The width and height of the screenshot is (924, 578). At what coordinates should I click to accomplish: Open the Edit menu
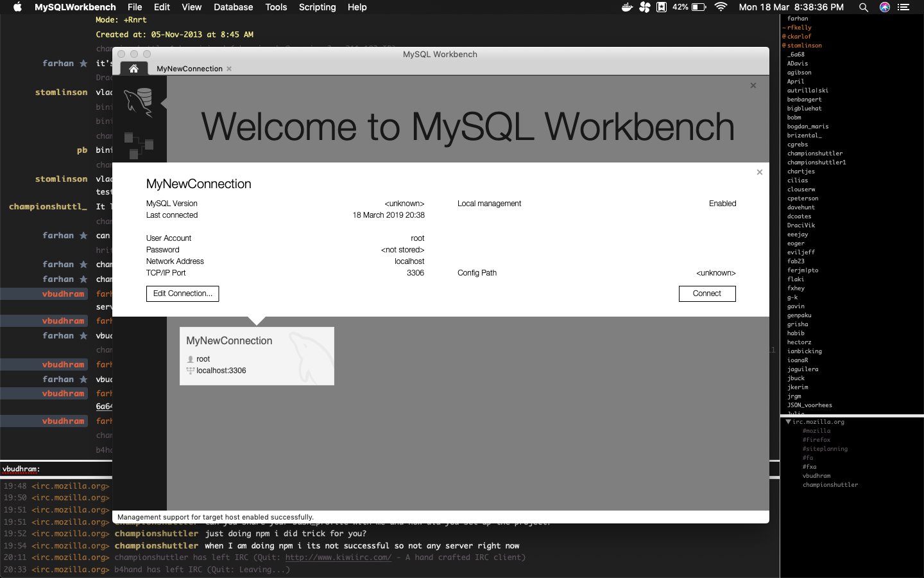[x=162, y=7]
